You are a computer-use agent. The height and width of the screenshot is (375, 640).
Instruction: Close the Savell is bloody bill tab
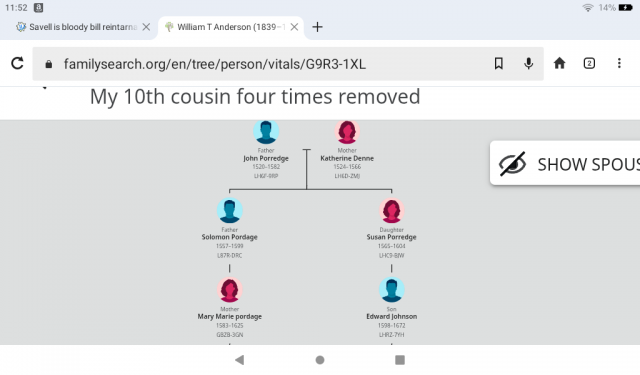[x=146, y=27]
